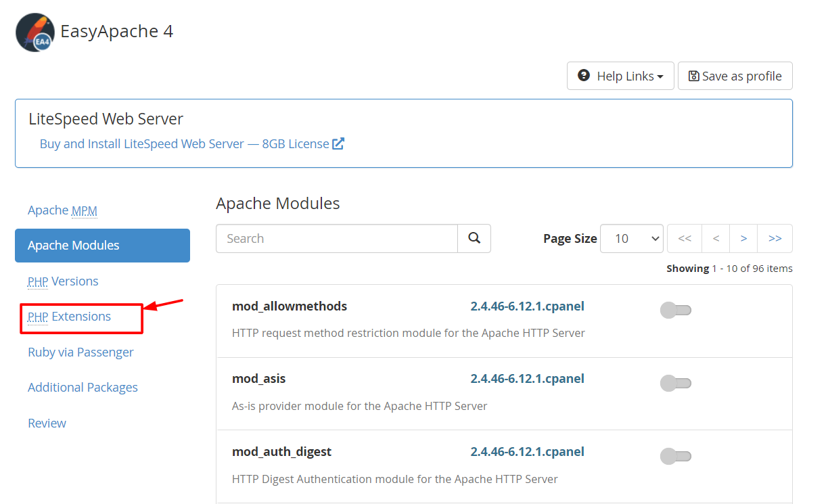This screenshot has height=504, width=828.
Task: Click the magnifier search button
Action: [474, 238]
